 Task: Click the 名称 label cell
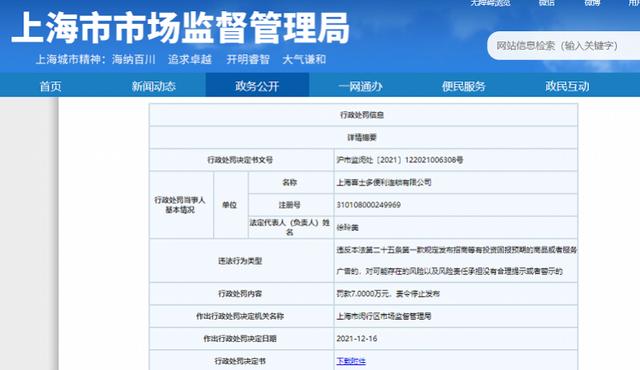[291, 182]
